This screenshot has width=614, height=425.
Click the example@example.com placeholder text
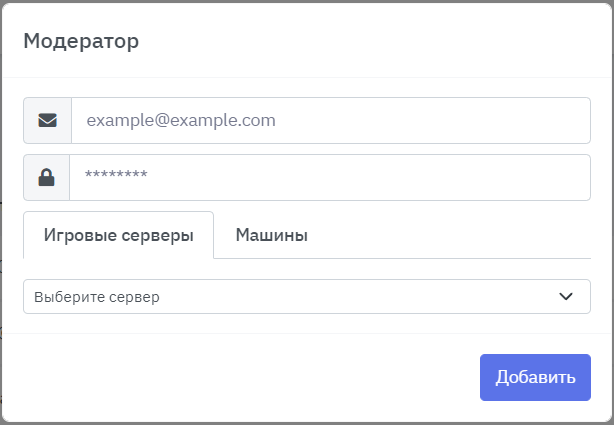181,120
